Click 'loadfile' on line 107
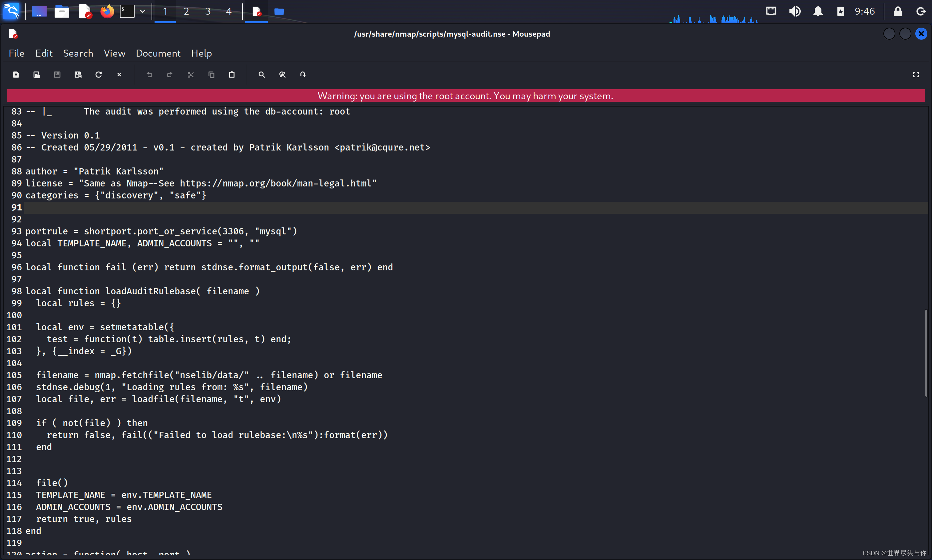 tap(154, 399)
